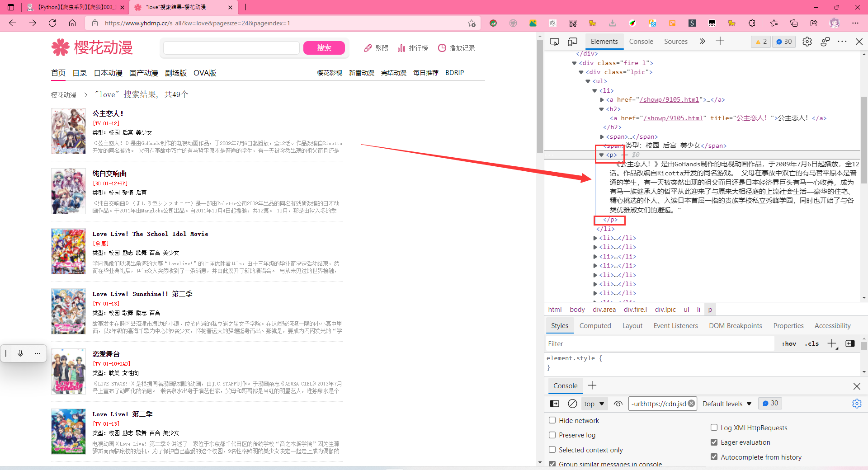Open browser settings and more menu
868x470 pixels.
pyautogui.click(x=855, y=23)
